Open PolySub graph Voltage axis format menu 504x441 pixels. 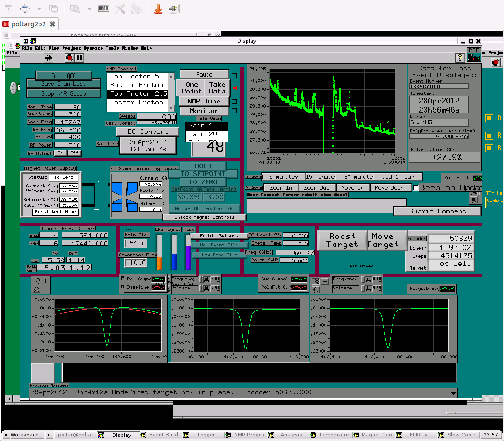[x=377, y=288]
